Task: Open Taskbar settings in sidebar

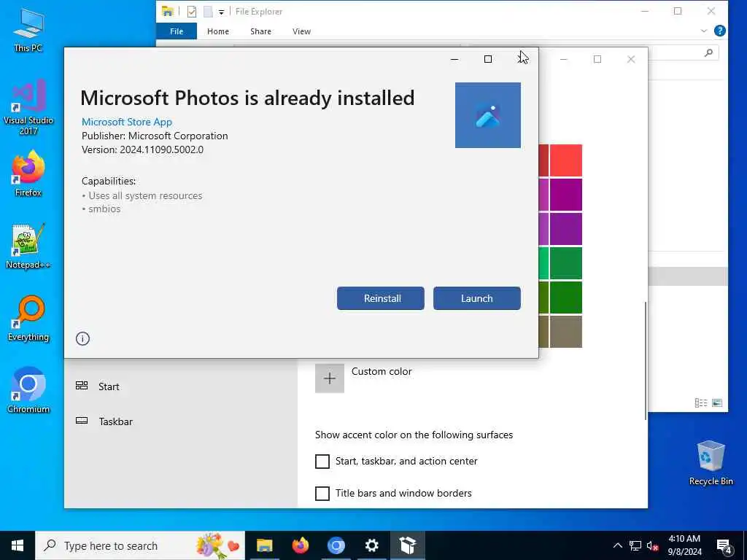Action: [x=115, y=421]
